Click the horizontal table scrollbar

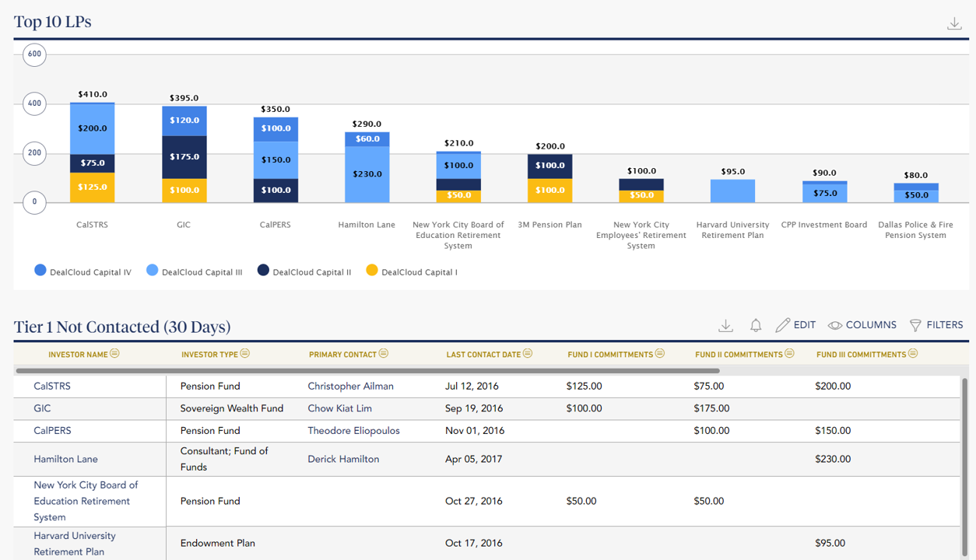tap(367, 371)
